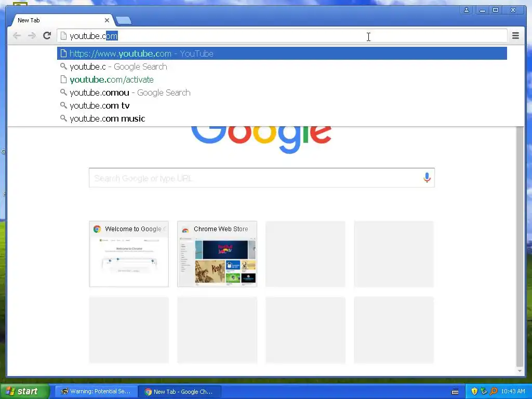Click the scrollbar down arrow

(520, 371)
